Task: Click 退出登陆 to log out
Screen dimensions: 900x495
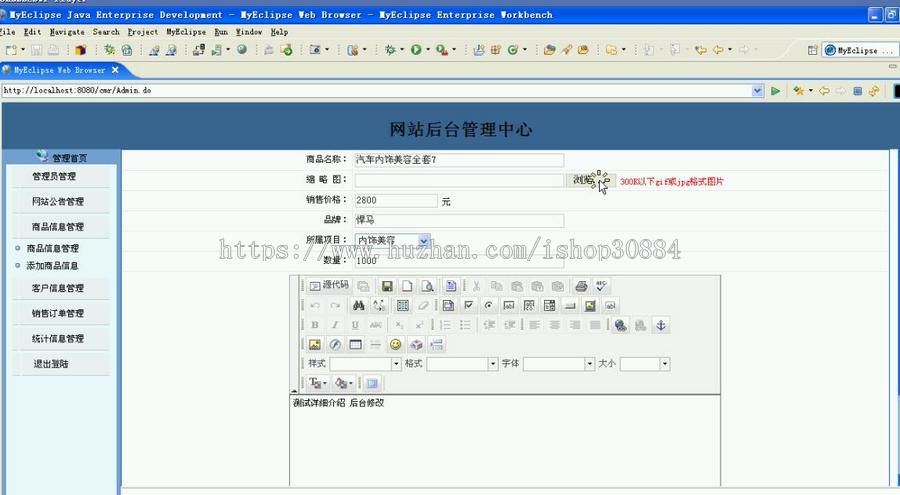Action: click(x=51, y=364)
